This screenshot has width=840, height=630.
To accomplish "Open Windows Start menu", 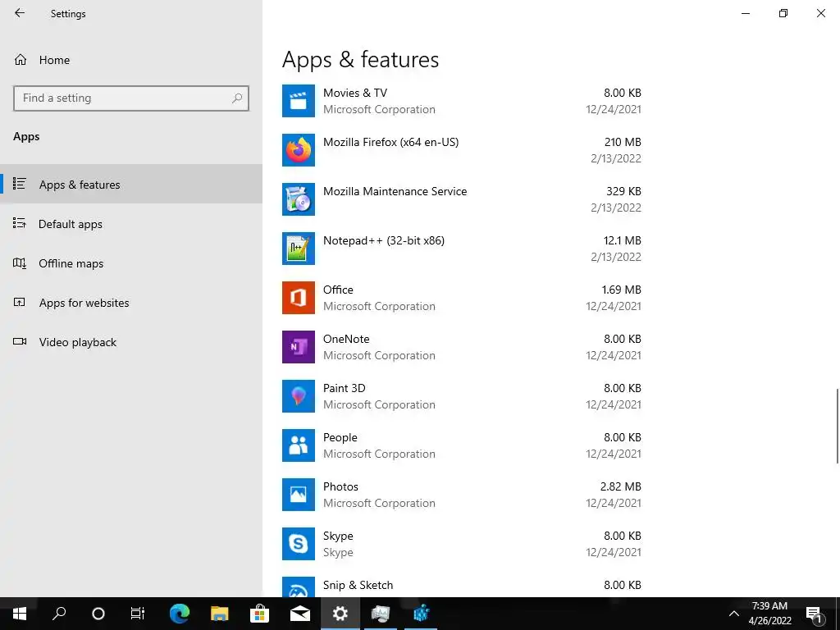I will tap(20, 614).
